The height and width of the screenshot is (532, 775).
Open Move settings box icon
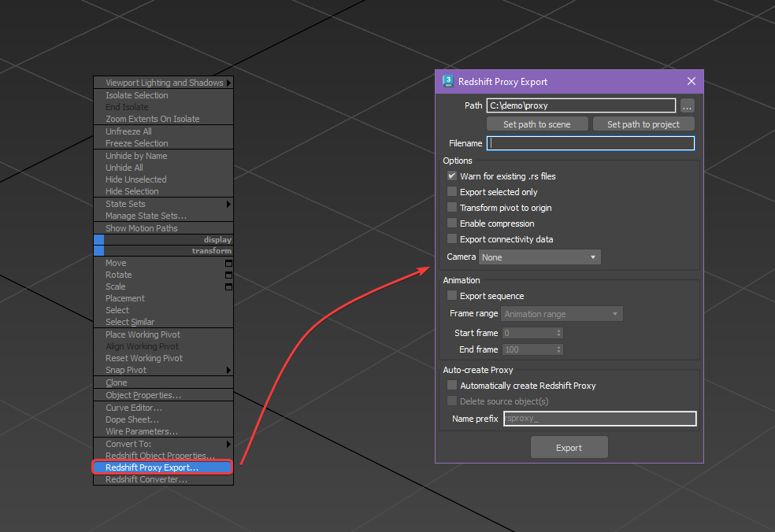click(x=228, y=264)
